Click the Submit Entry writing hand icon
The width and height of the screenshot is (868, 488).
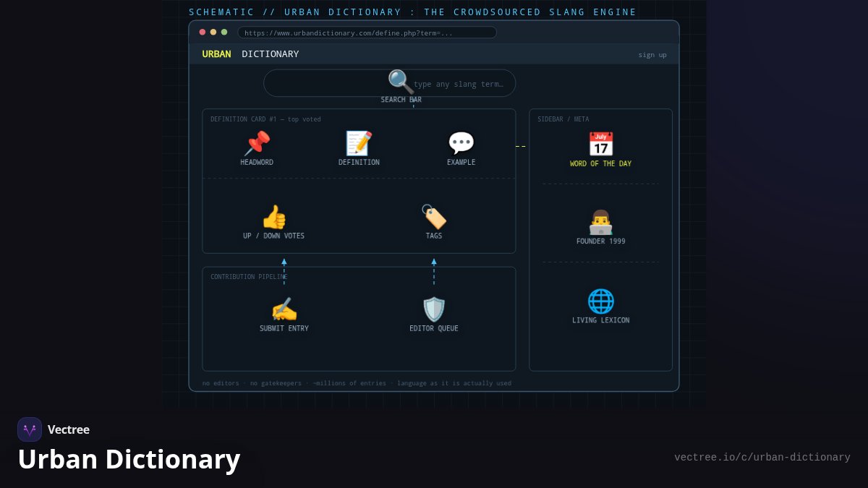[284, 309]
